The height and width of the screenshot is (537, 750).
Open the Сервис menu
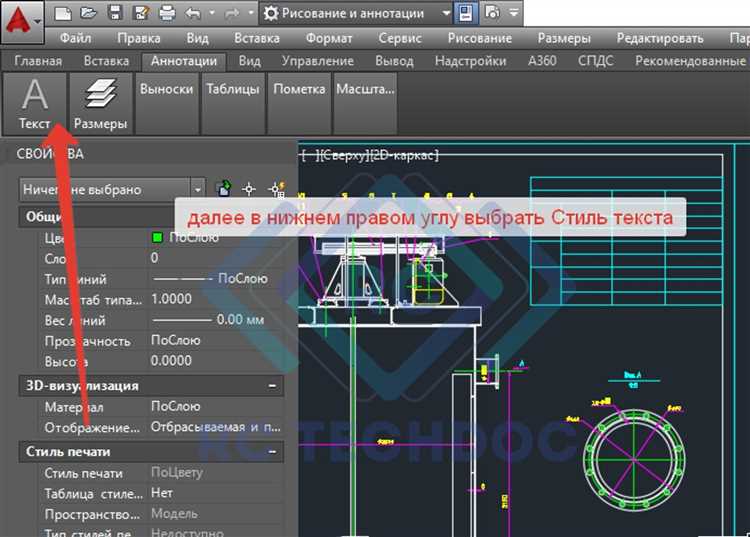click(400, 38)
